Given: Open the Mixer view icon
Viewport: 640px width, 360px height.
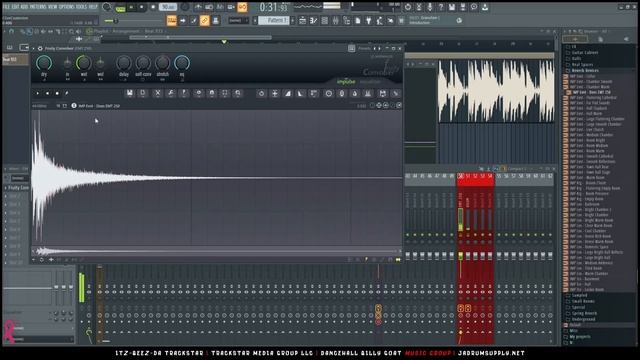Looking at the screenshot, I should [x=336, y=20].
